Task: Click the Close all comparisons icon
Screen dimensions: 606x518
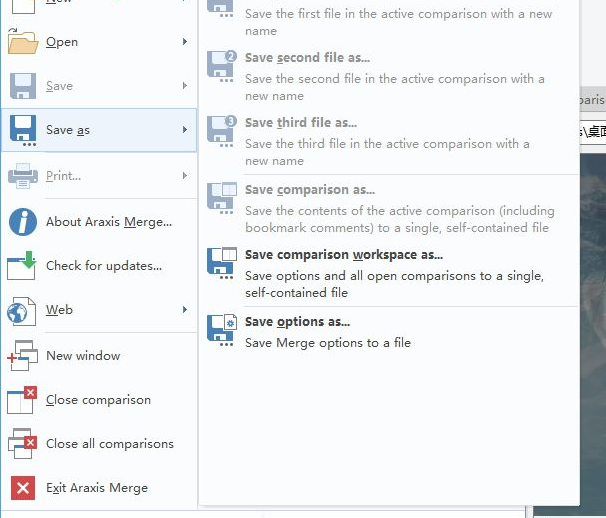Action: (x=22, y=443)
